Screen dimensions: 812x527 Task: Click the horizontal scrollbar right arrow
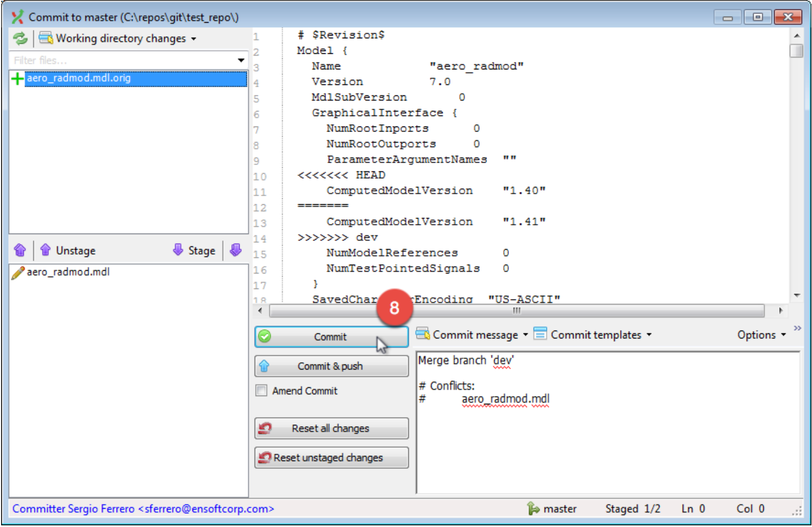(x=781, y=311)
